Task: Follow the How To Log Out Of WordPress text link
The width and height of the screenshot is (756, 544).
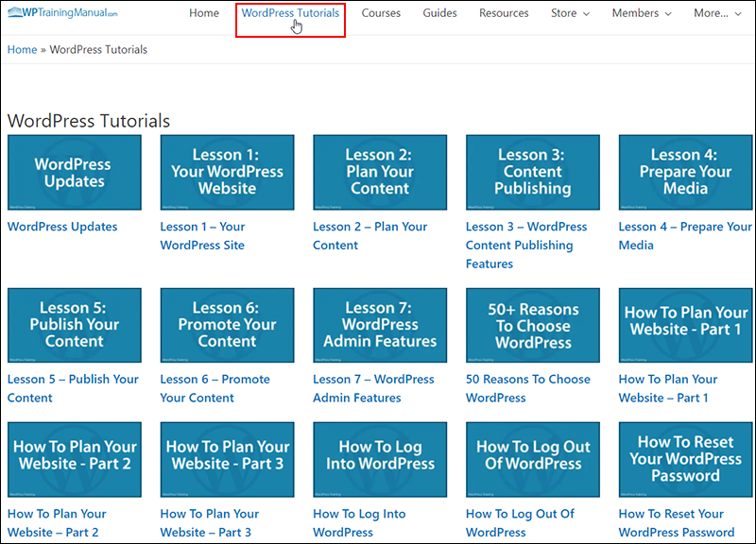Action: (520, 523)
